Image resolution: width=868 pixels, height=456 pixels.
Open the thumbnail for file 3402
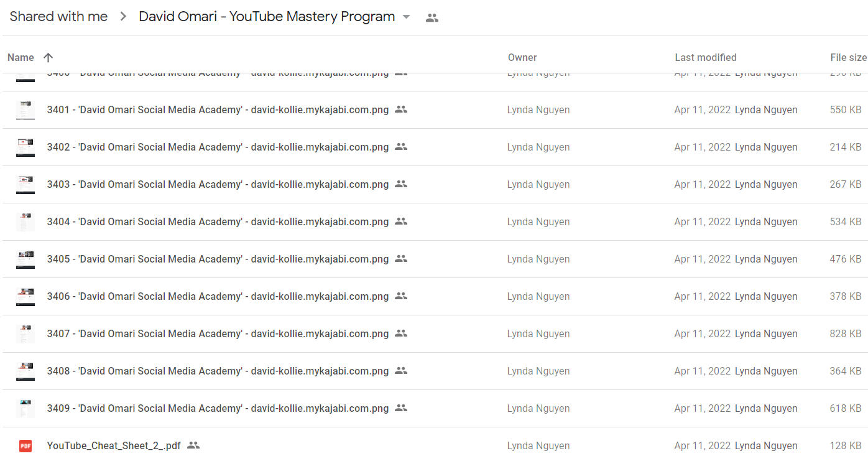tap(25, 147)
